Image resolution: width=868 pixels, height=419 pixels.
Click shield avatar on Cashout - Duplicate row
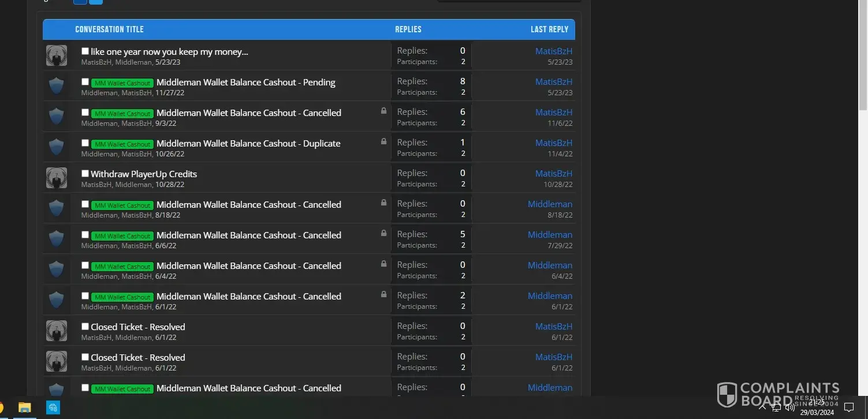(x=57, y=147)
